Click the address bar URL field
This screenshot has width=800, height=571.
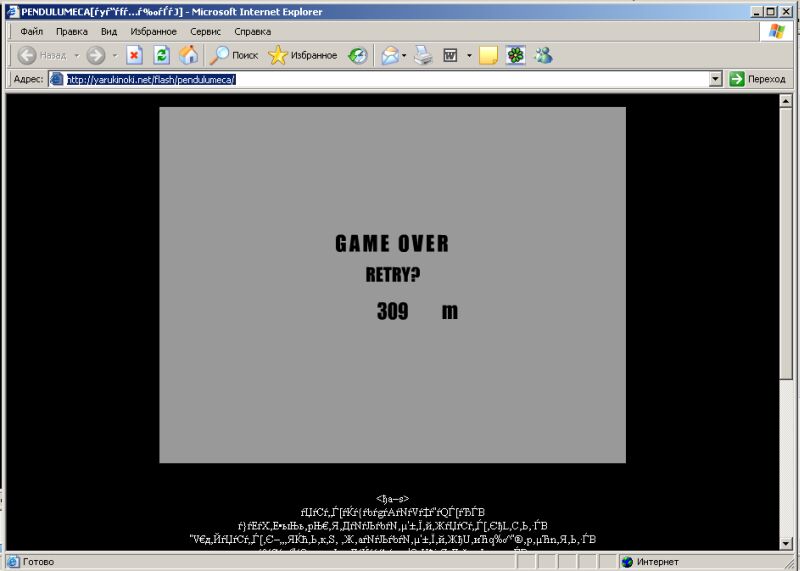(380, 79)
